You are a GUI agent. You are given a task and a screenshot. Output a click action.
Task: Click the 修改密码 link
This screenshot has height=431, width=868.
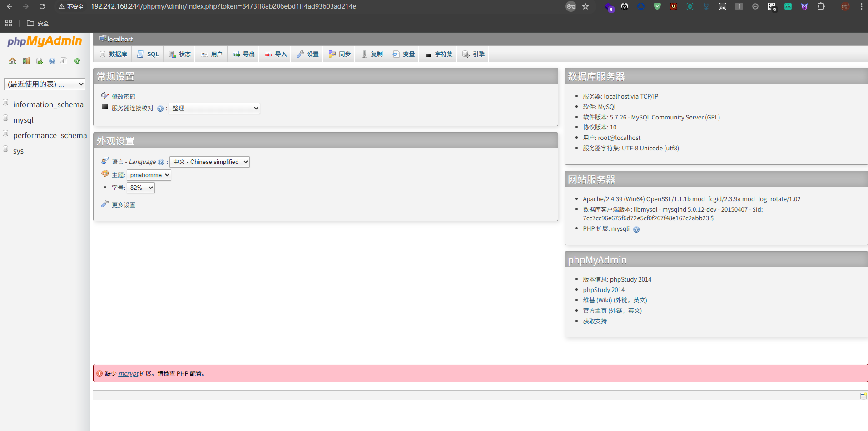click(x=124, y=97)
